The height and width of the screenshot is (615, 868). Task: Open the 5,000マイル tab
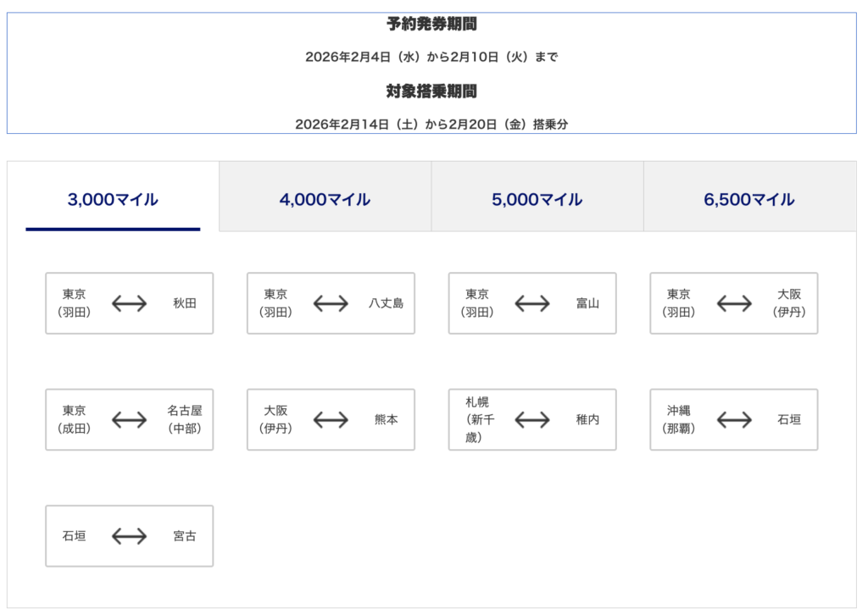(x=537, y=200)
